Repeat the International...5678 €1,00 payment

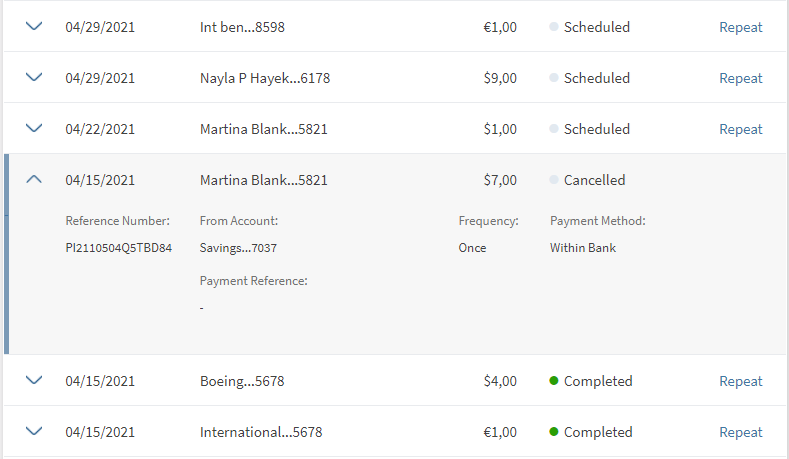pos(740,432)
